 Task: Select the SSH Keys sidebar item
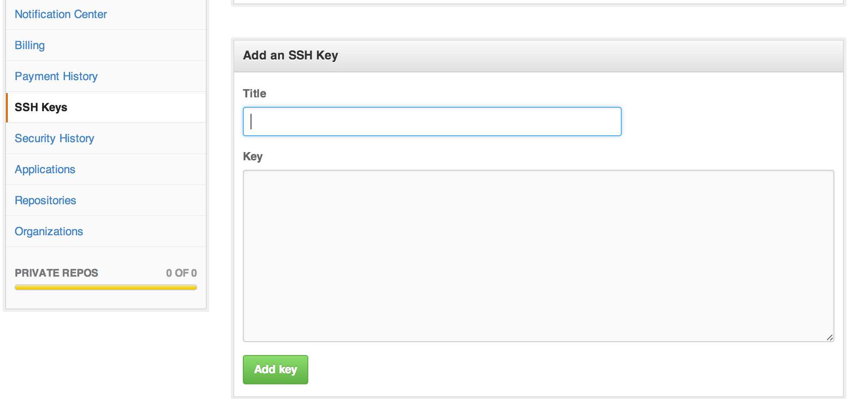(x=41, y=107)
